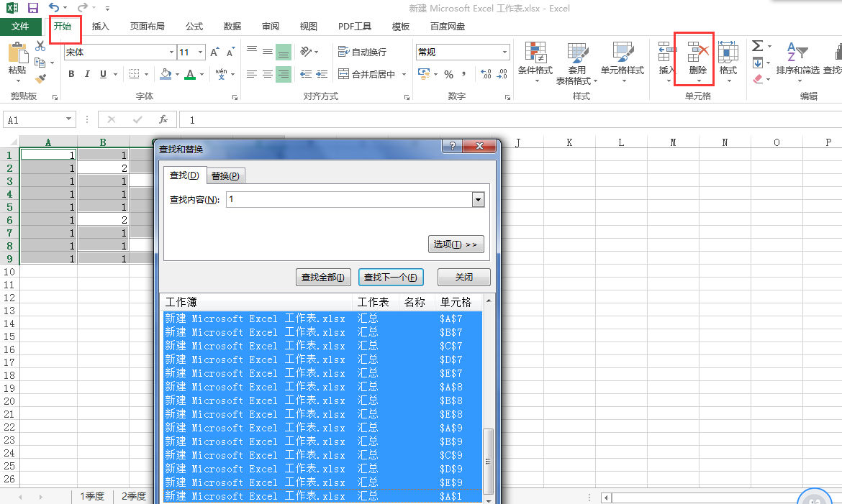The image size is (842, 504).
Task: Open the font color dropdown arrow
Action: (x=202, y=75)
